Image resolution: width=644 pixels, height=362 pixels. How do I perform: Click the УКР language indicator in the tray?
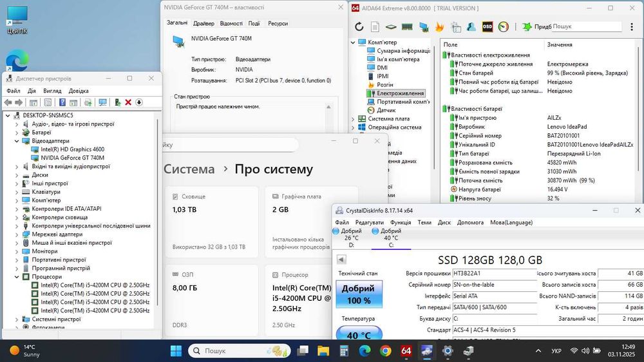coord(556,351)
